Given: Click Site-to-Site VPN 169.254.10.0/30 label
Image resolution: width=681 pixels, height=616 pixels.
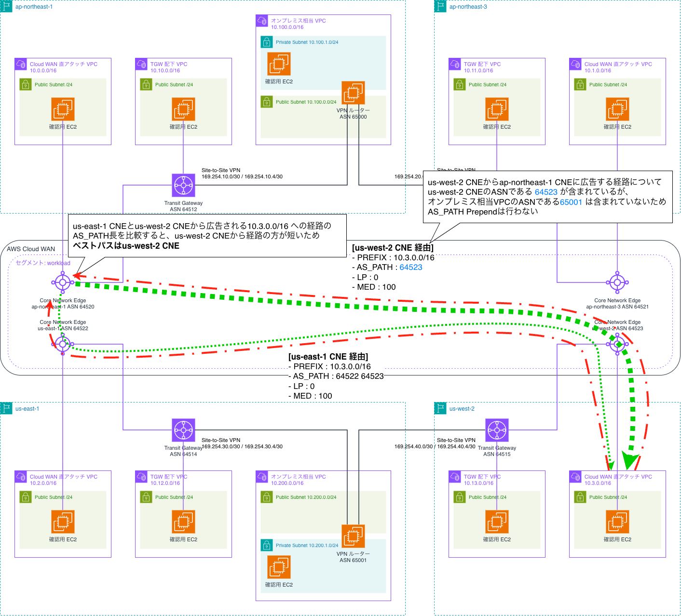Looking at the screenshot, I should click(x=242, y=174).
